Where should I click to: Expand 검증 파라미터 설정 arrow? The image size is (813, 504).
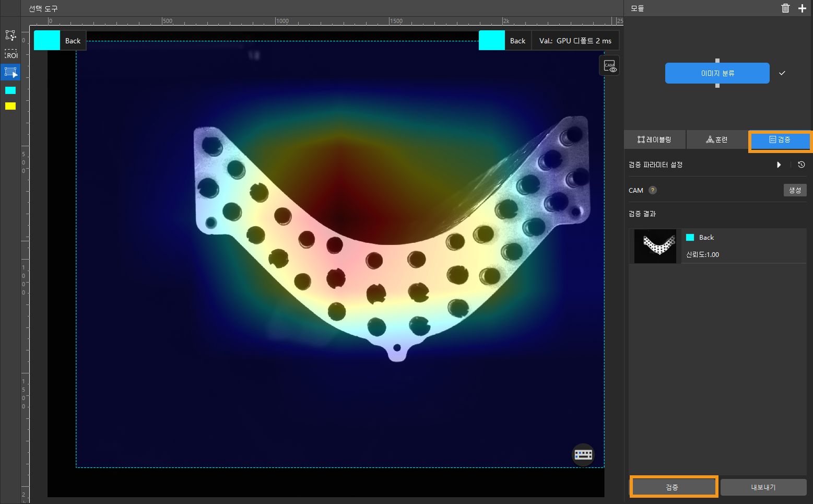pyautogui.click(x=779, y=165)
